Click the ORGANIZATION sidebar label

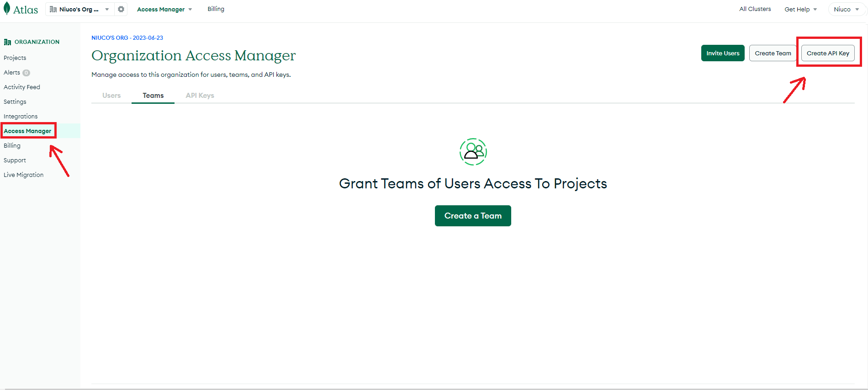point(37,42)
